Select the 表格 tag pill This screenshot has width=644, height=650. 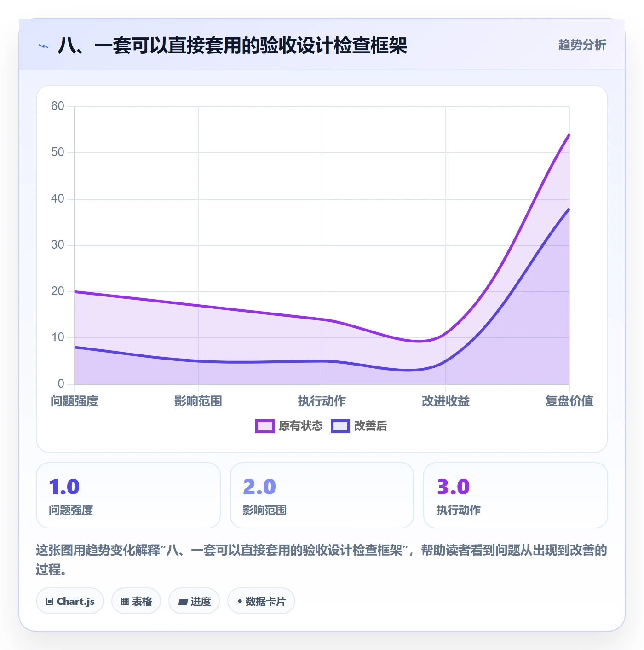136,601
